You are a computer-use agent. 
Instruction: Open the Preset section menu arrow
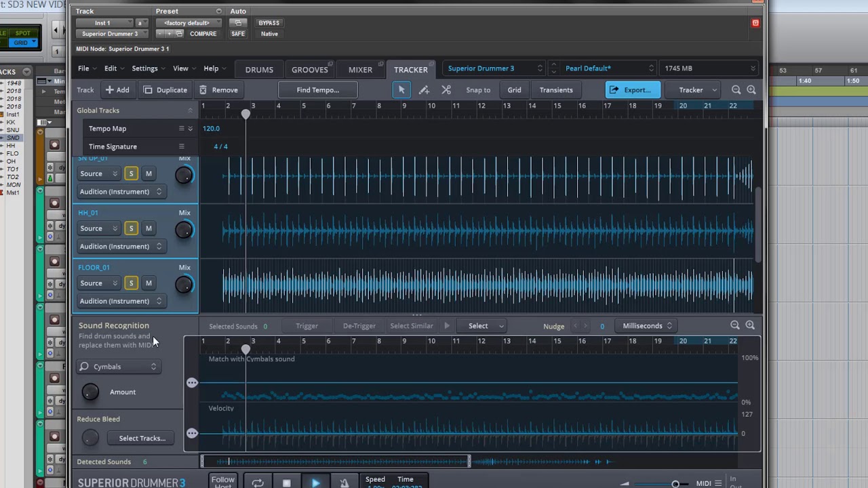(218, 11)
